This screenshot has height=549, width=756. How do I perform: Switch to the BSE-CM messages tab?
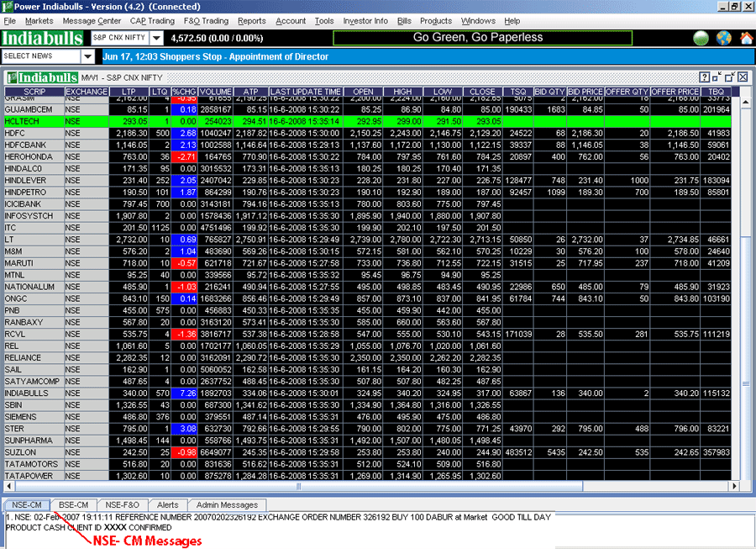click(74, 504)
